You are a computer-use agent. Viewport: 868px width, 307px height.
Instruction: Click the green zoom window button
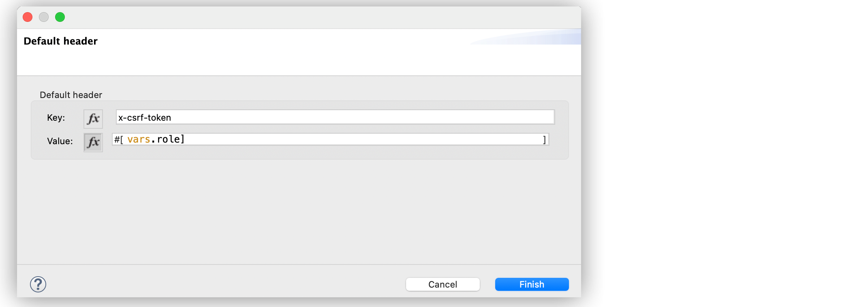coord(60,17)
